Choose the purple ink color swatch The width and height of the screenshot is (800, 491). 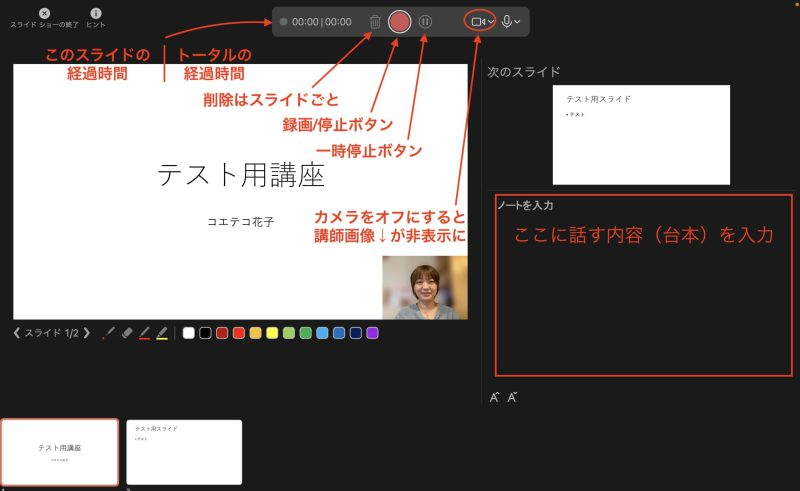(x=372, y=333)
